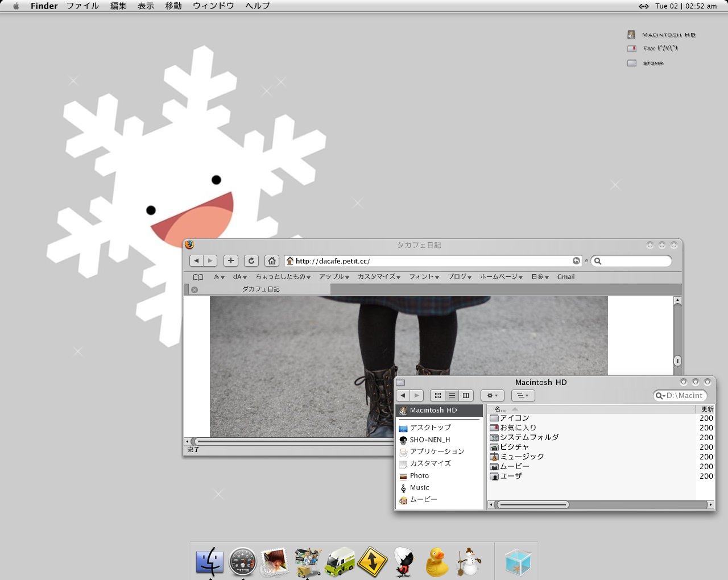Viewport: 728px width, 580px height.
Task: Open the Finder menu in the menu bar
Action: [x=44, y=6]
